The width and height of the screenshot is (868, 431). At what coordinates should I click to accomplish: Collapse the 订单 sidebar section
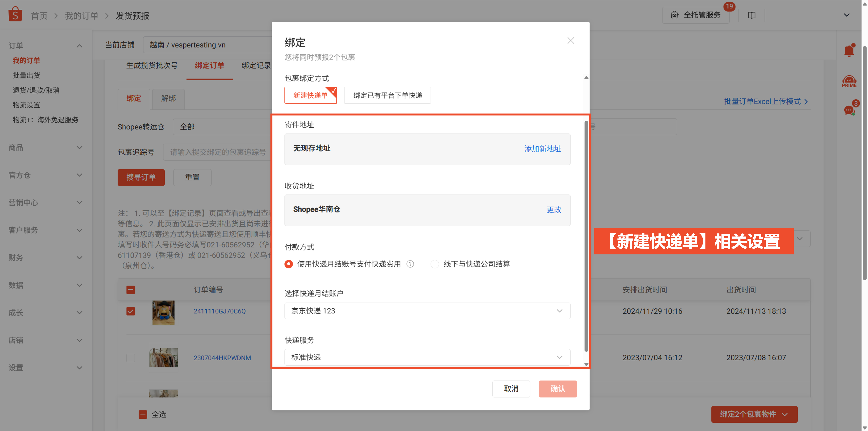tap(80, 46)
